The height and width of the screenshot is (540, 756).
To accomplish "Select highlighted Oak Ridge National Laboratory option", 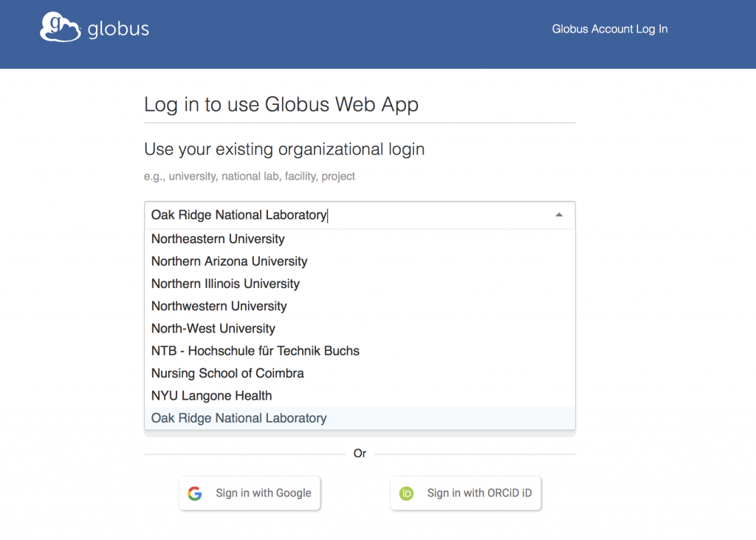I will click(238, 418).
